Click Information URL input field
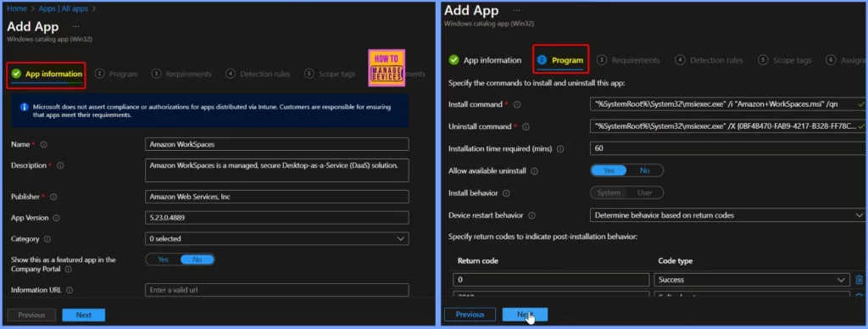The image size is (868, 329). coord(277,290)
